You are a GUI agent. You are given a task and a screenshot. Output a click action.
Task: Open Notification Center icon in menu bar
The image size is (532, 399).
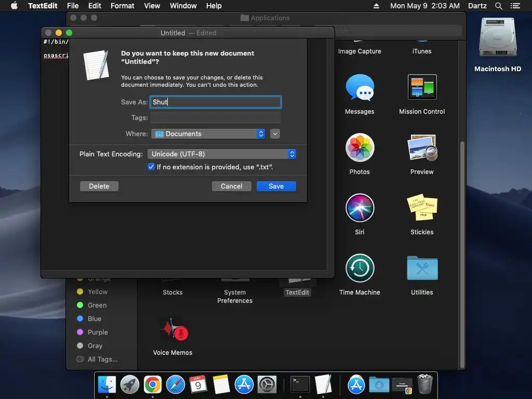click(x=515, y=6)
